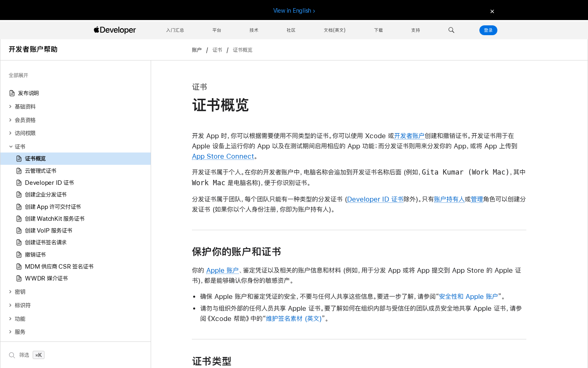Click the document icon beside 云管理式证书
The image size is (588, 368).
coord(19,171)
